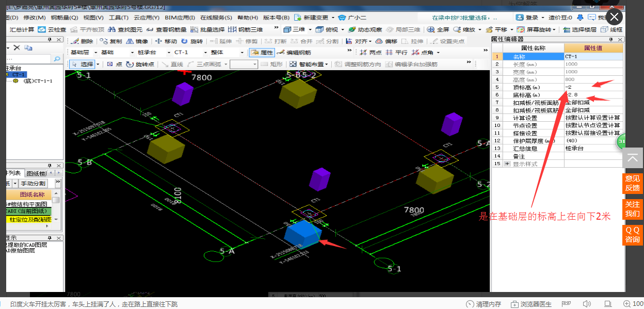Click 屏幕旋转 screen rotate tool
This screenshot has height=309, width=644.
click(534, 29)
